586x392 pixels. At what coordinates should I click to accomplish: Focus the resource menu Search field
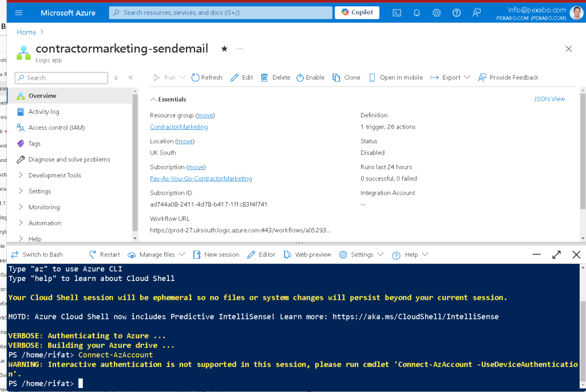coord(61,78)
